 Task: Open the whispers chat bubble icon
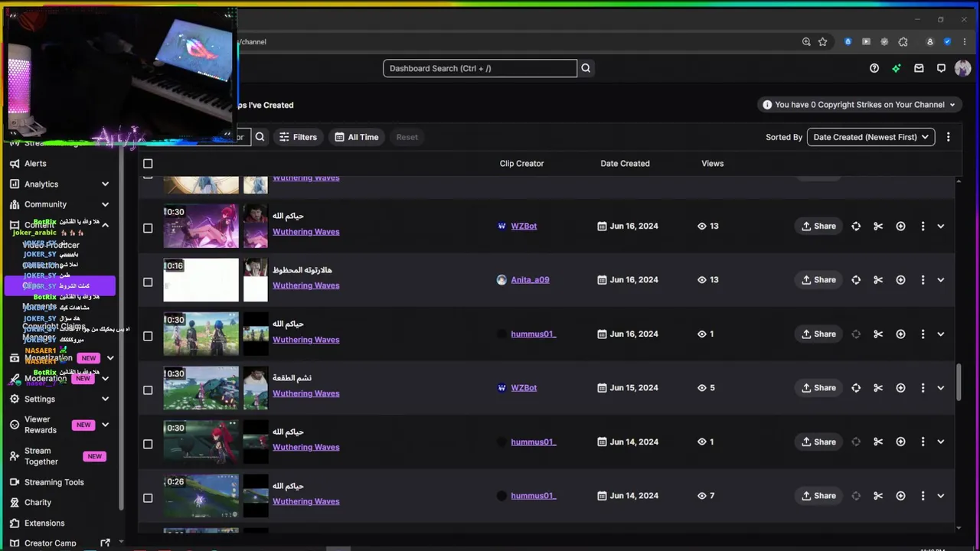(x=941, y=68)
